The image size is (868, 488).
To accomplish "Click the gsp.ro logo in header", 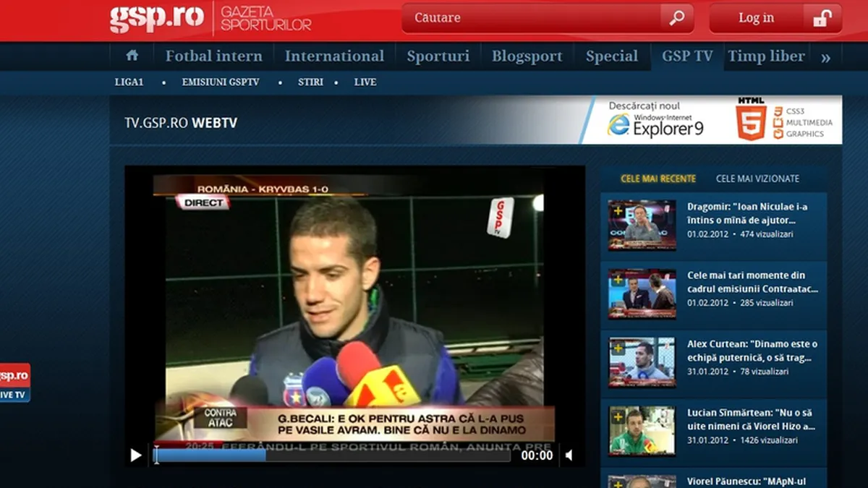I will coord(156,18).
